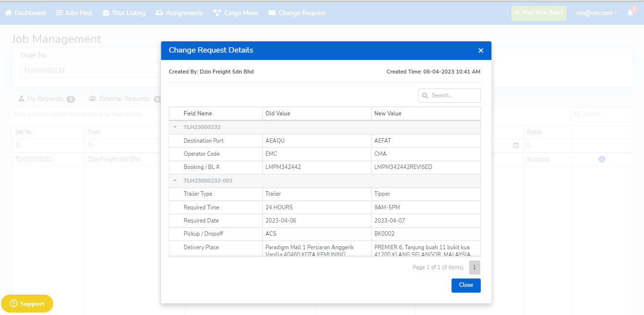Collapse the TLH23000232 group row
Image resolution: width=644 pixels, height=315 pixels.
click(x=175, y=127)
